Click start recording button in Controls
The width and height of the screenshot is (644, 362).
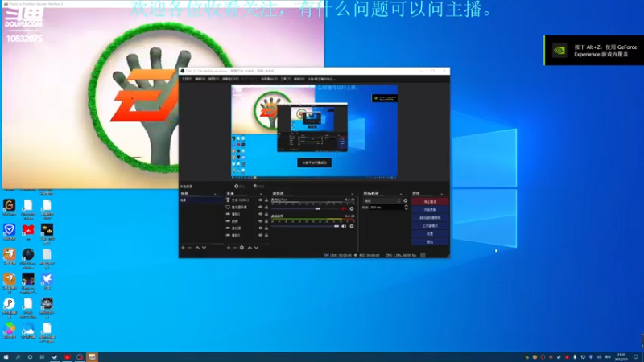pyautogui.click(x=430, y=210)
